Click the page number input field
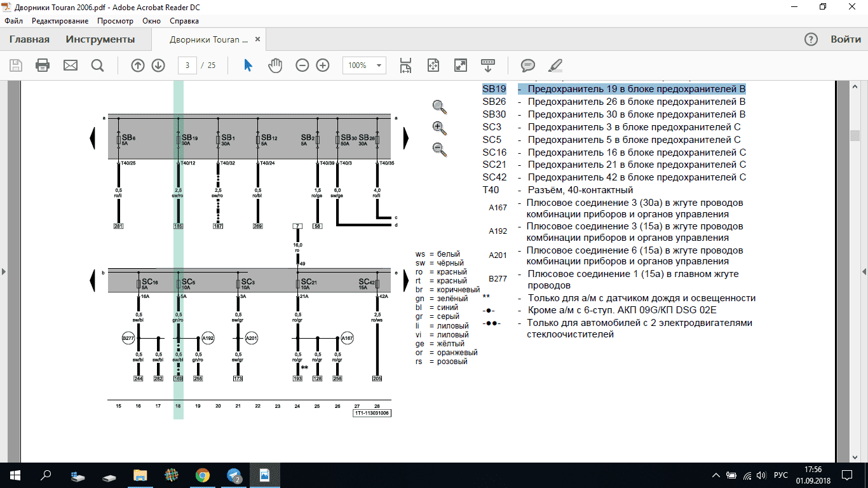This screenshot has height=488, width=868. [x=187, y=65]
